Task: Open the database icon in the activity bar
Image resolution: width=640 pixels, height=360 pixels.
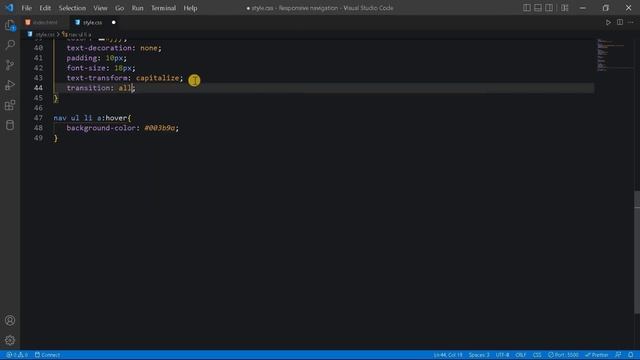Action: [10, 125]
